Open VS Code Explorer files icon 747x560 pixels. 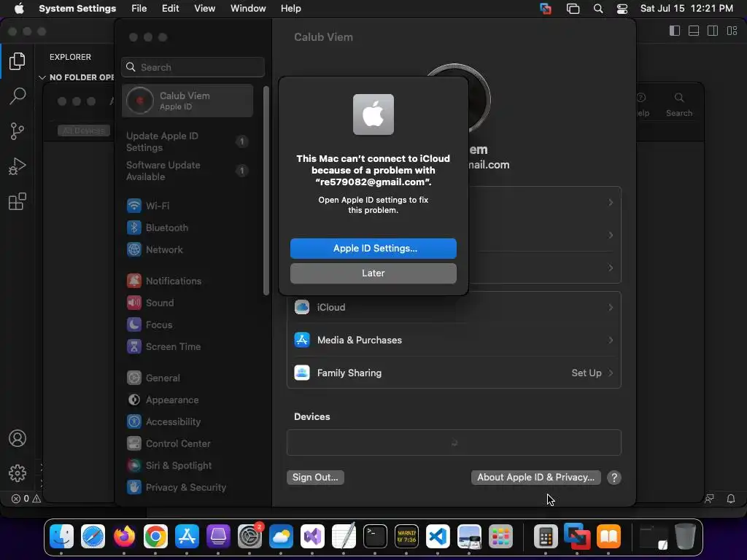click(x=18, y=61)
